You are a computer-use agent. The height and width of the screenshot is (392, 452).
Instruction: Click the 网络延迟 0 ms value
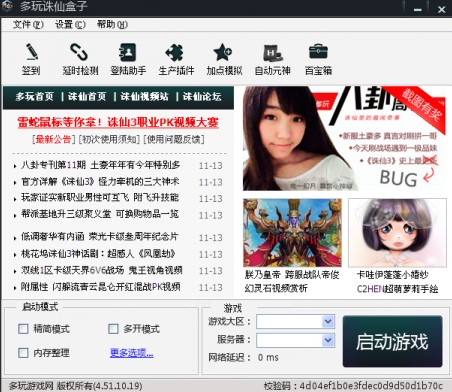click(x=268, y=358)
